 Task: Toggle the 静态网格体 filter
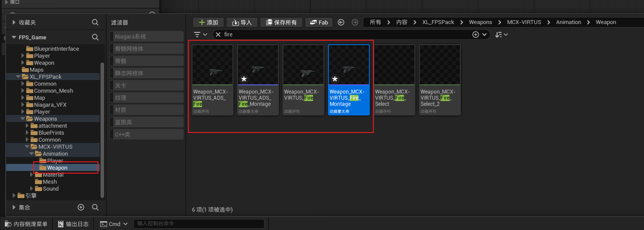pyautogui.click(x=146, y=73)
